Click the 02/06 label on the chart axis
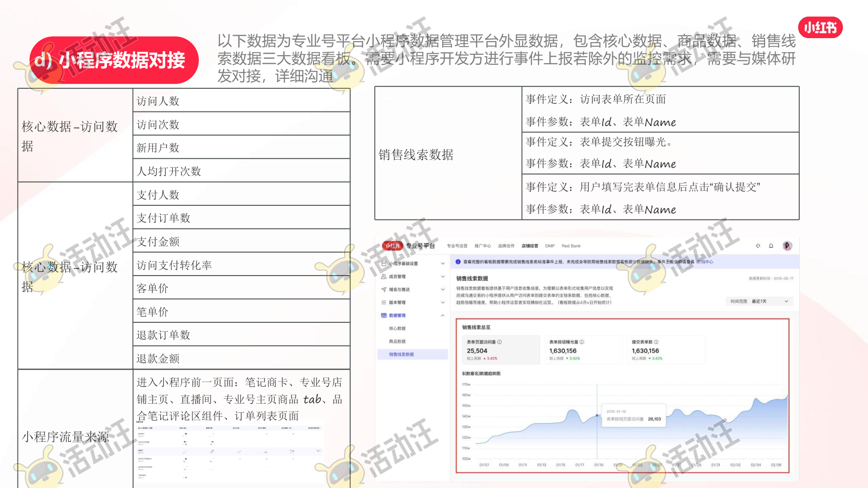 coord(776,465)
